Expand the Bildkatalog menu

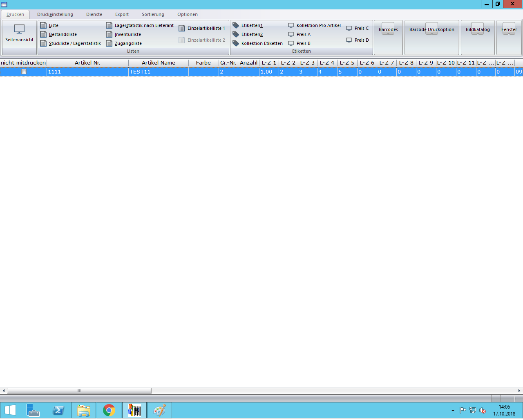click(x=478, y=30)
